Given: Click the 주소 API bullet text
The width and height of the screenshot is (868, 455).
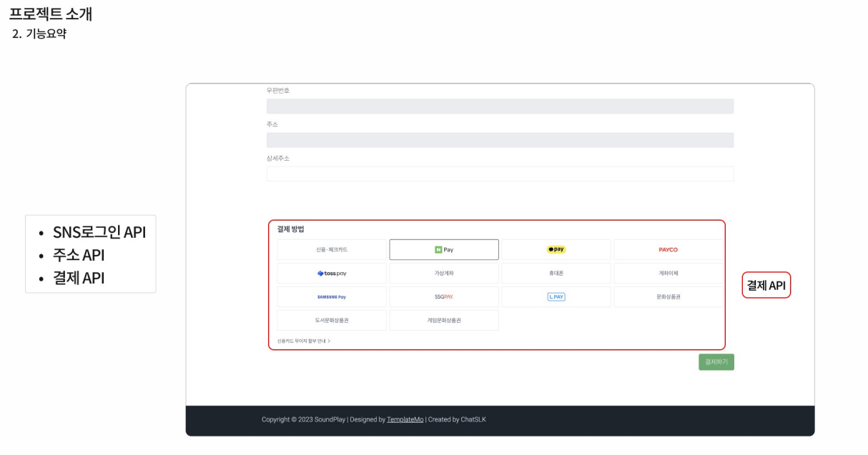Looking at the screenshot, I should (x=79, y=256).
